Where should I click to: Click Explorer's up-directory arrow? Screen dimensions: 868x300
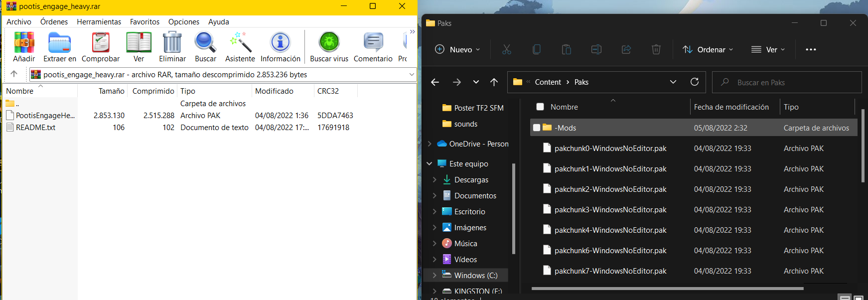pyautogui.click(x=494, y=82)
